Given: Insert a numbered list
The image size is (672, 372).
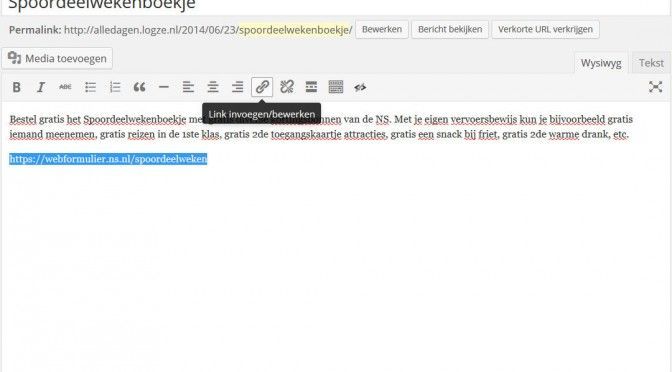Looking at the screenshot, I should tap(115, 87).
